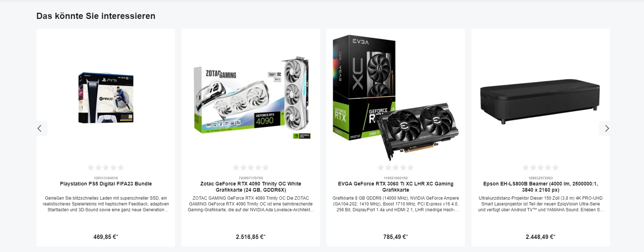Select the star rating under the Zotac RTX 4090
The image size is (644, 252).
coord(251,168)
